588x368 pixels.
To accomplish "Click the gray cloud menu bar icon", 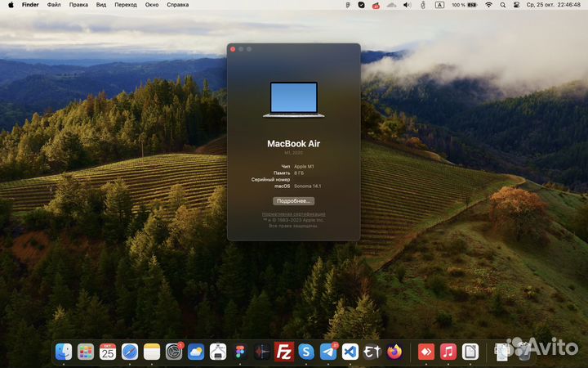I will click(391, 5).
